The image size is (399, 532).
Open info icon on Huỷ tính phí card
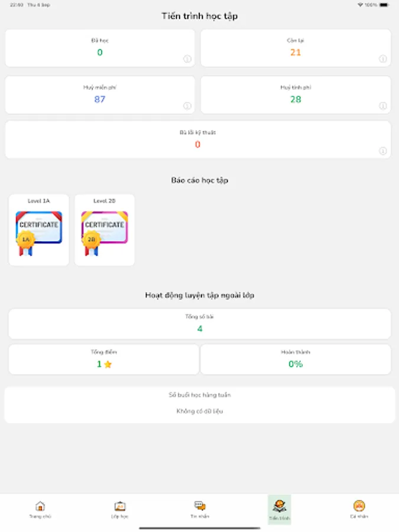click(x=382, y=106)
